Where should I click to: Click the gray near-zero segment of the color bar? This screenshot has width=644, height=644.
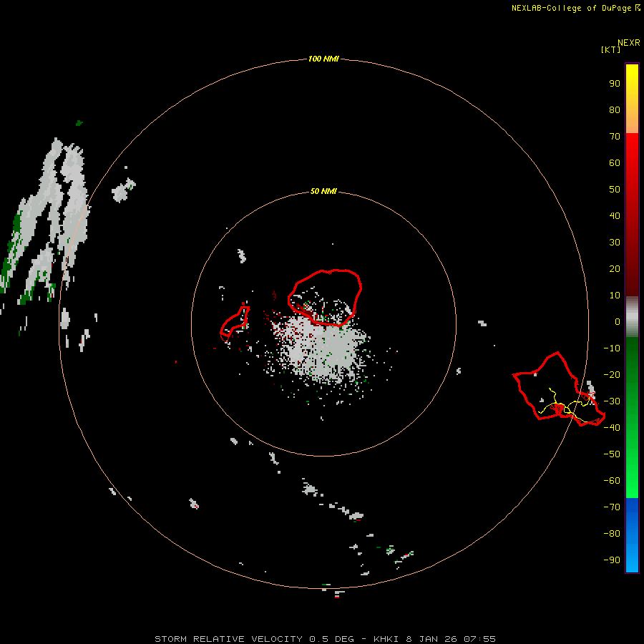tap(632, 317)
